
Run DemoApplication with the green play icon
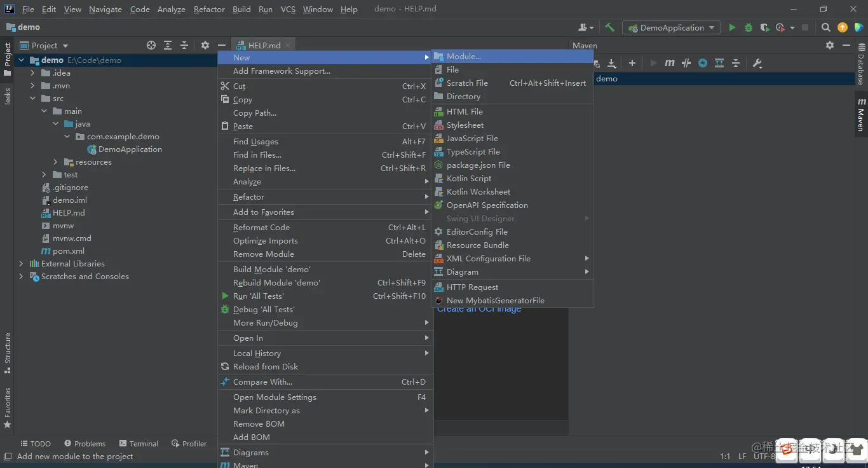click(x=732, y=27)
